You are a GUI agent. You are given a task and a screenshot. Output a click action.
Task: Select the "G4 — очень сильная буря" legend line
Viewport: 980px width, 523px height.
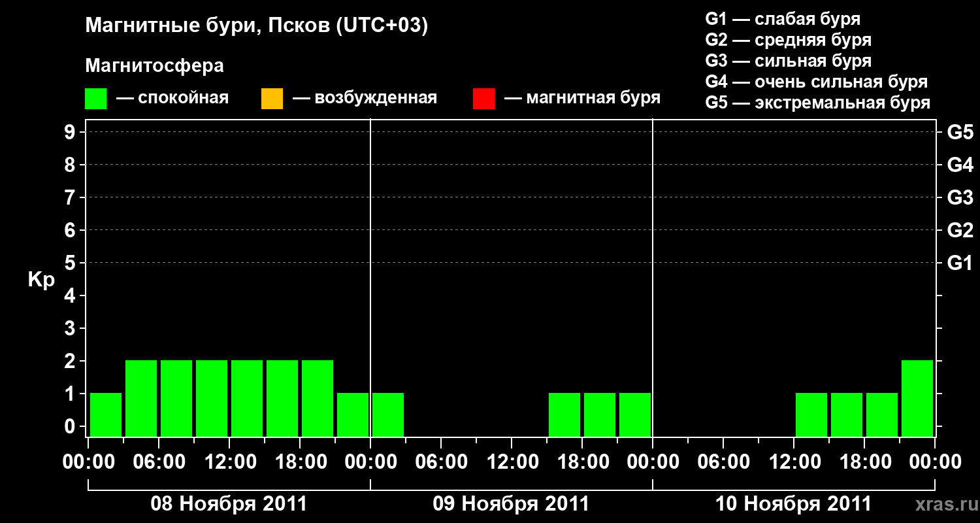[x=817, y=82]
